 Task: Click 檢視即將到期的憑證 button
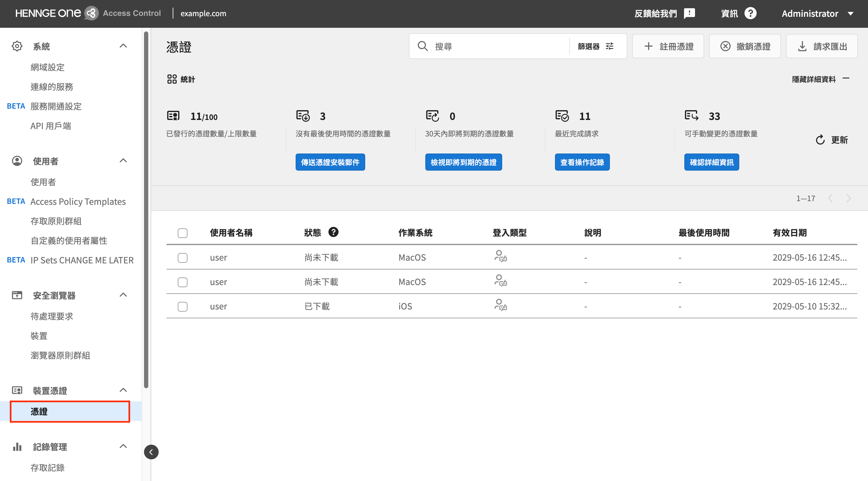click(x=463, y=162)
